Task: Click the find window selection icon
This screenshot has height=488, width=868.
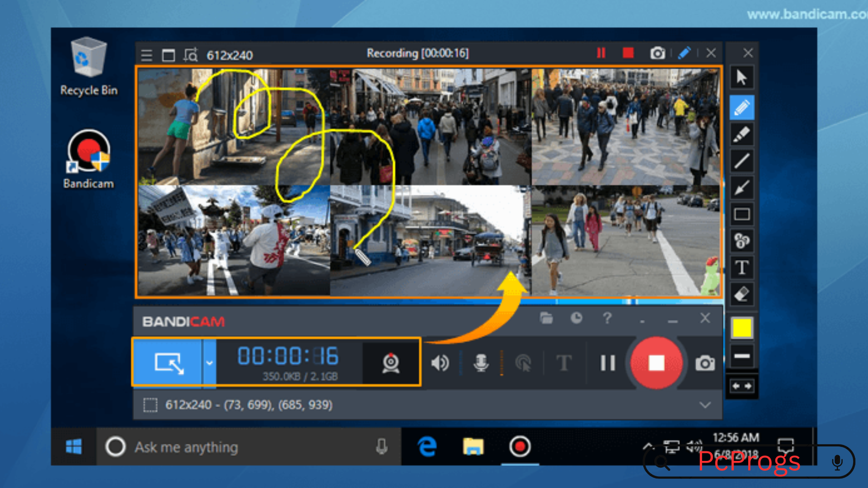Action: click(190, 55)
